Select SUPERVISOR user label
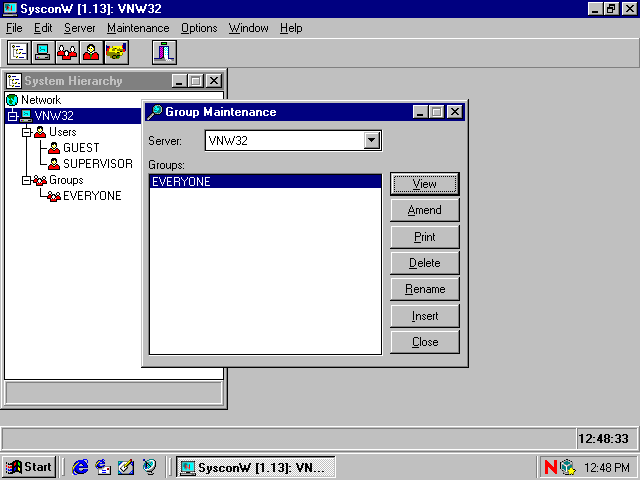The height and width of the screenshot is (480, 640). [98, 164]
